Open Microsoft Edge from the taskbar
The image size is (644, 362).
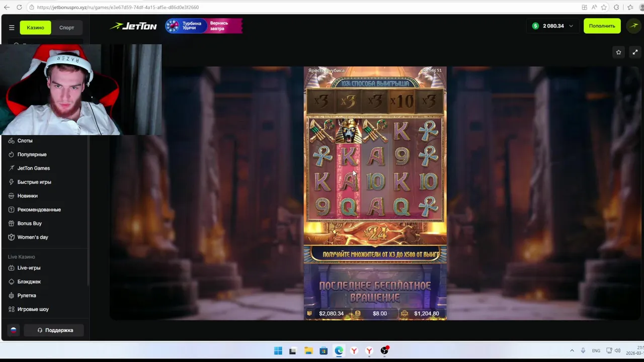[x=339, y=351]
